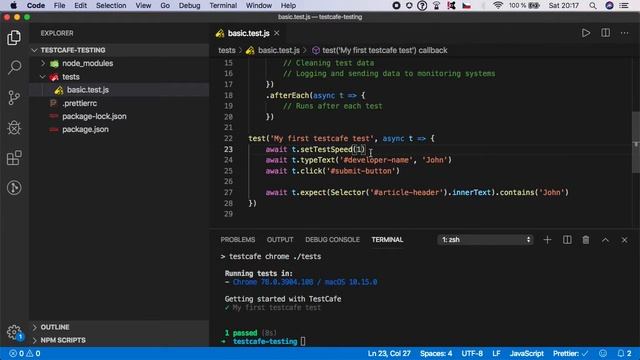Open the Apple menu
640x360 pixels.
point(13,6)
